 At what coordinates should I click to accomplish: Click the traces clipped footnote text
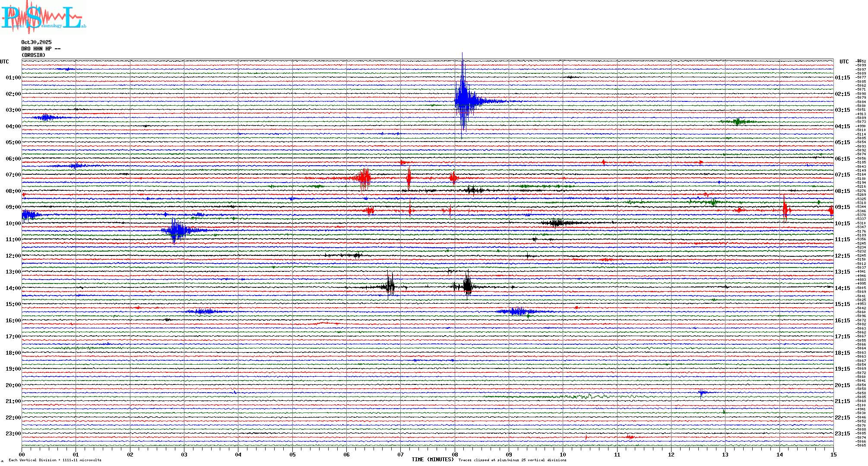(512, 460)
